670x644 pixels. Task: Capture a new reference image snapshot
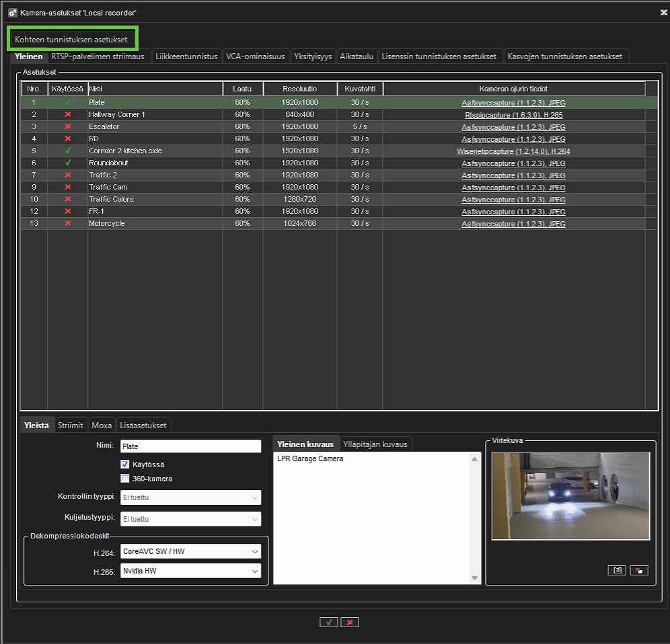tap(616, 570)
